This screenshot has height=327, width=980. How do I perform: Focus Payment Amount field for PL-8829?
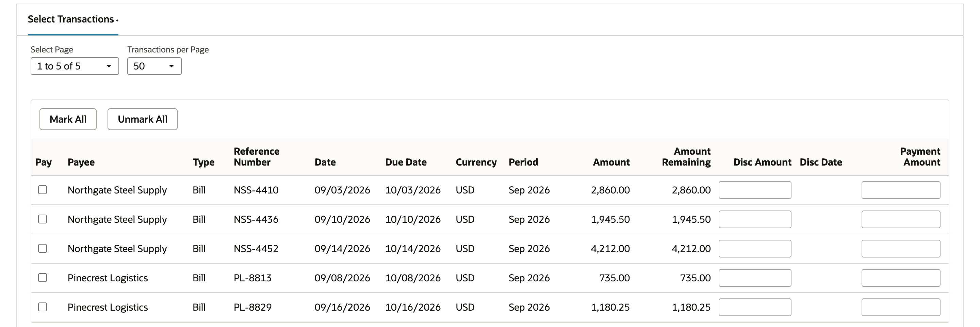[901, 307]
